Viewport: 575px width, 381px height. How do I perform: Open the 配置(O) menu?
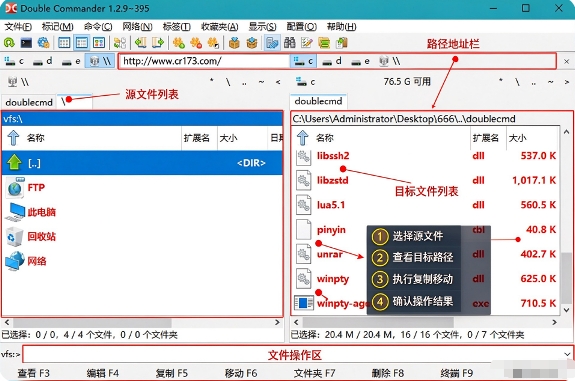(301, 27)
